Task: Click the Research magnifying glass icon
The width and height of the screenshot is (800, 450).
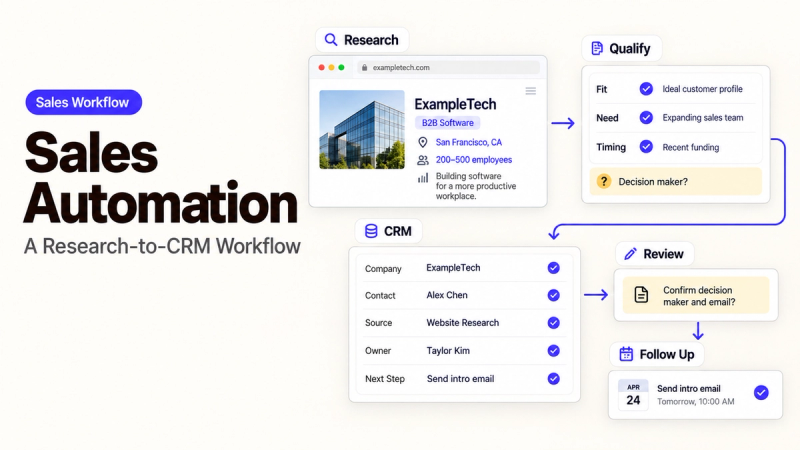Action: pos(331,40)
